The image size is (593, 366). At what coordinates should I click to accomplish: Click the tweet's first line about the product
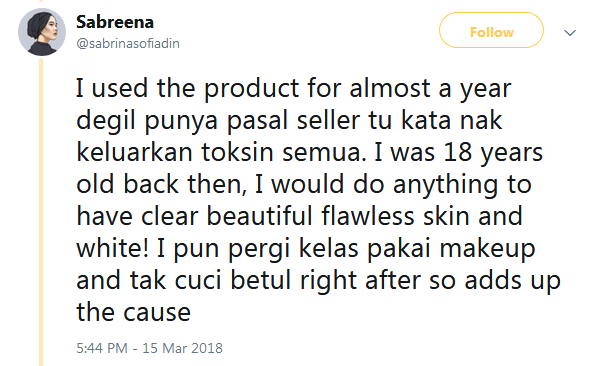click(x=294, y=89)
